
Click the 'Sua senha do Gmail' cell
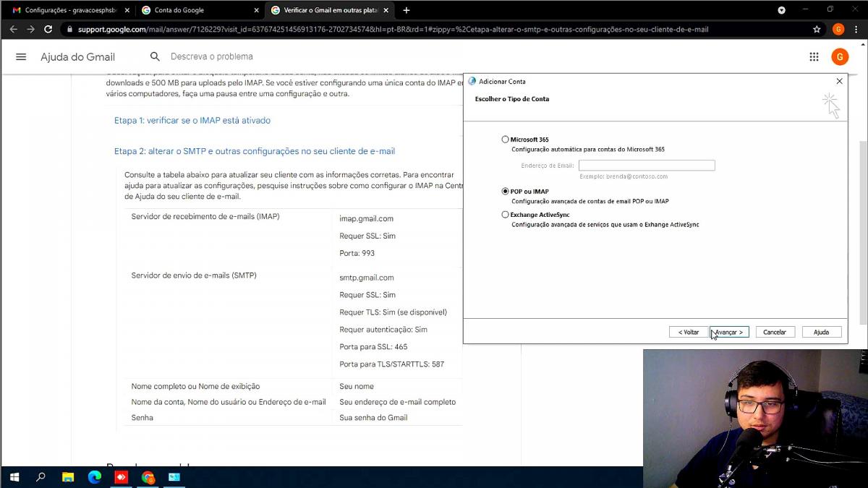(373, 418)
